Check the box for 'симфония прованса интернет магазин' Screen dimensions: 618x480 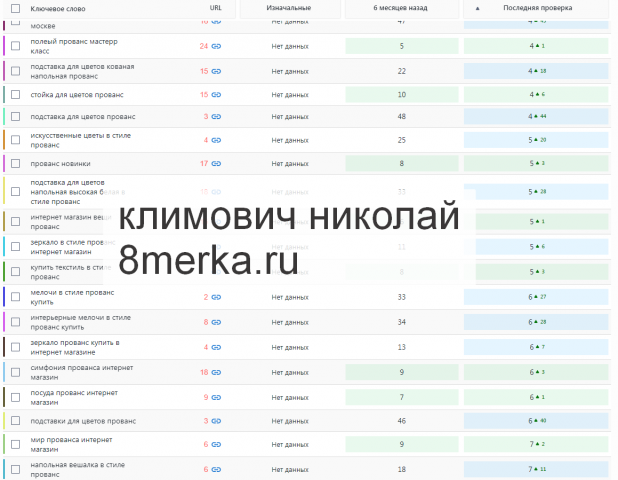pyautogui.click(x=15, y=372)
